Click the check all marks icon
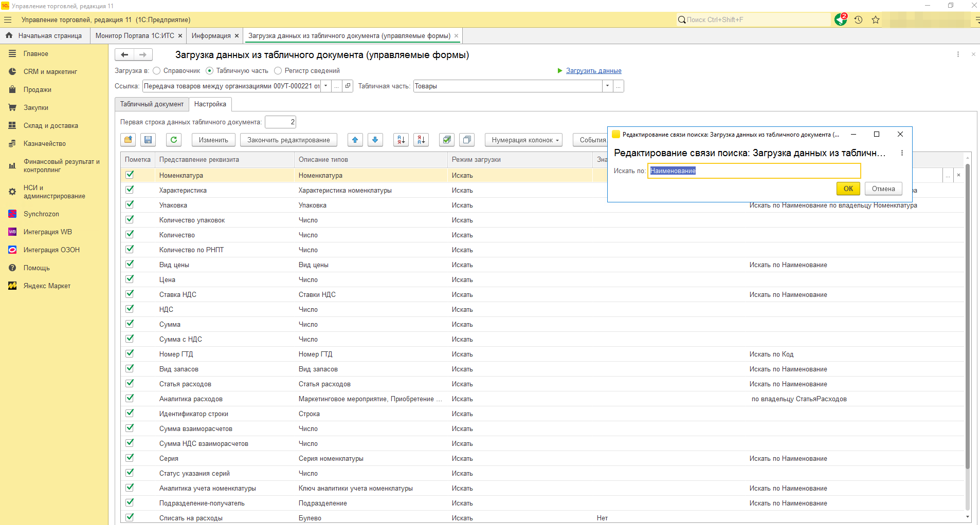 click(x=447, y=140)
